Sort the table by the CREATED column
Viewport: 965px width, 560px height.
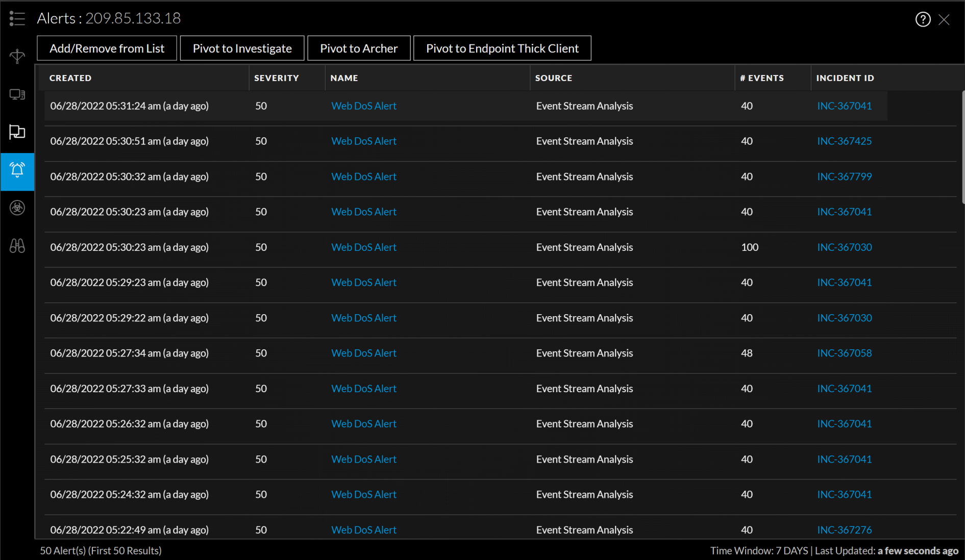pos(70,78)
